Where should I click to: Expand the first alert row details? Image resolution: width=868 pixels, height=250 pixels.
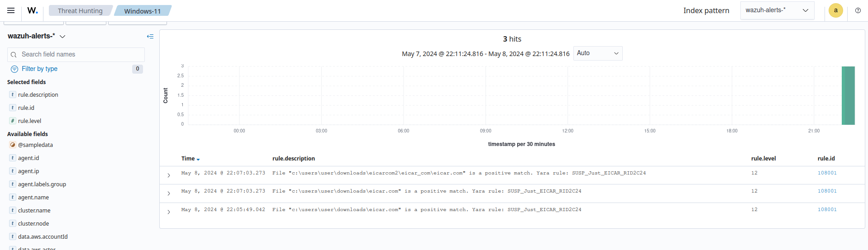pos(169,175)
